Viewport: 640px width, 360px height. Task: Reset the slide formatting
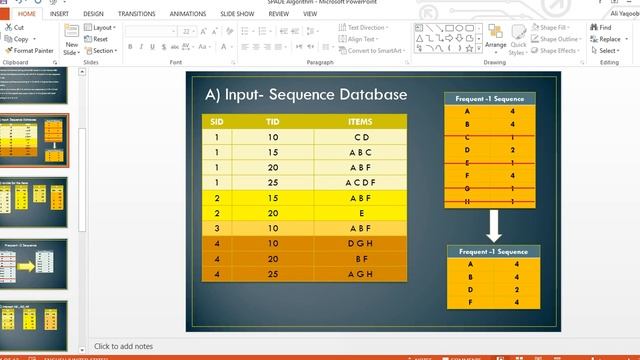pyautogui.click(x=96, y=39)
